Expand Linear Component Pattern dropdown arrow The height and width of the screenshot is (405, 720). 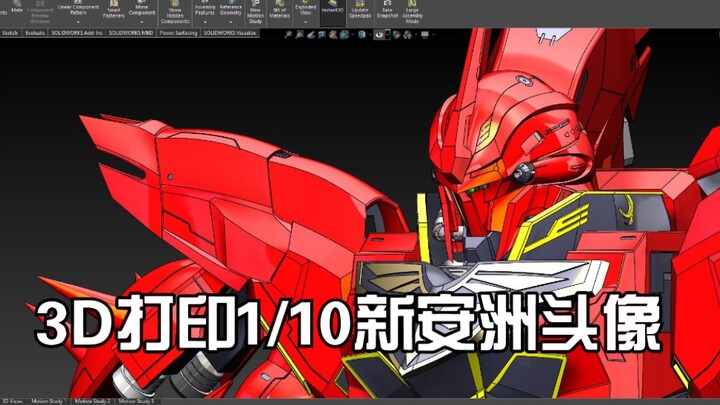[x=78, y=22]
